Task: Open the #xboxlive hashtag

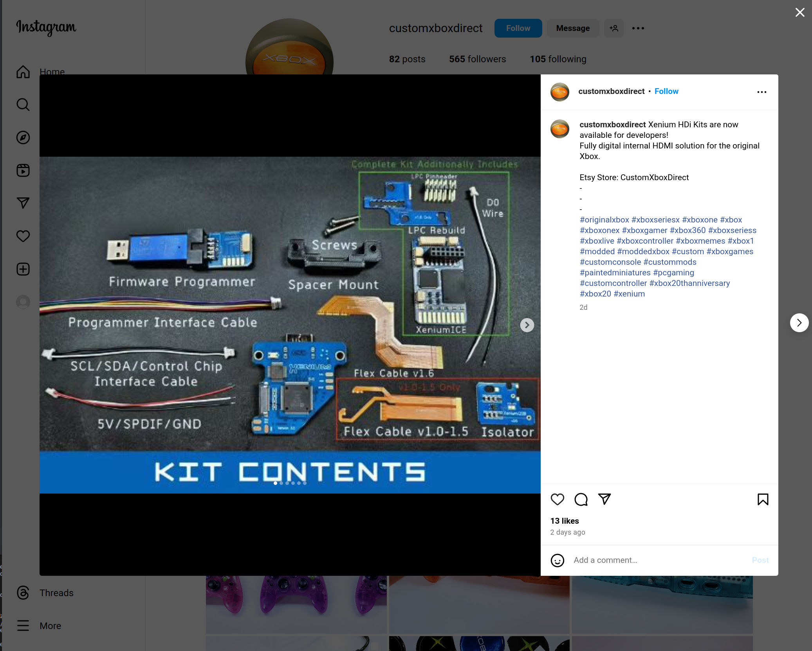Action: 597,241
